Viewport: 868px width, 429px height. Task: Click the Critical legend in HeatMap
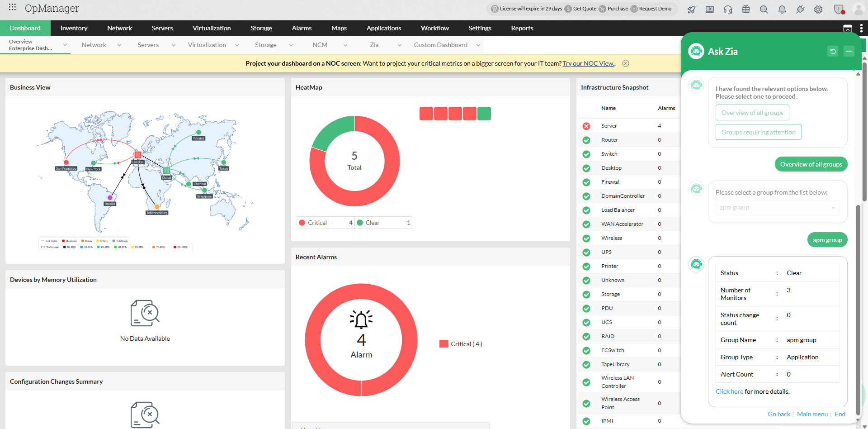coord(325,223)
